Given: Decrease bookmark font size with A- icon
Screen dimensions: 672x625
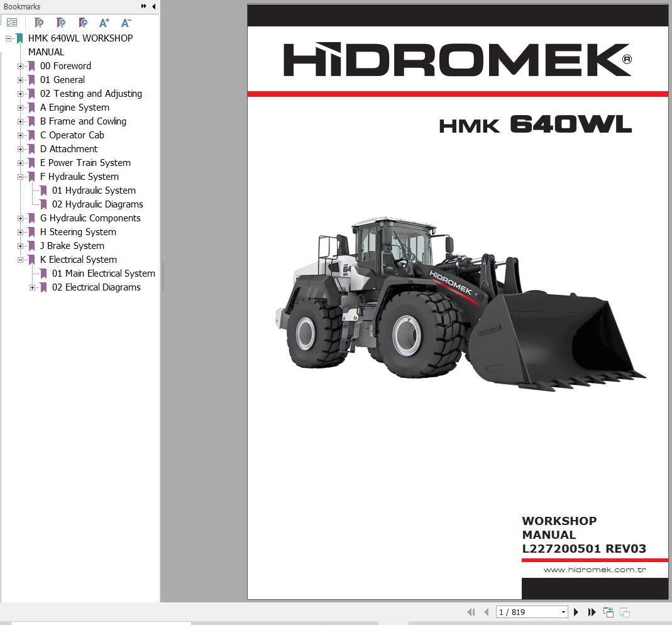Looking at the screenshot, I should tap(126, 23).
